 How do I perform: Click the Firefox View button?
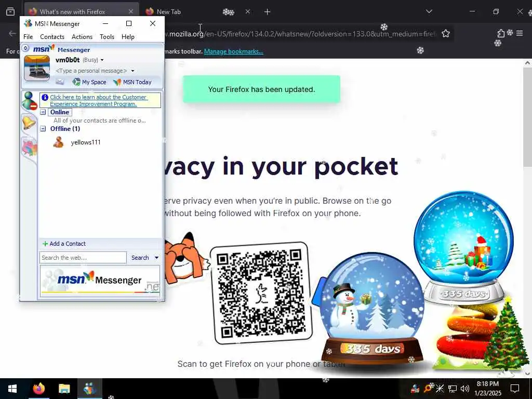coord(10,12)
